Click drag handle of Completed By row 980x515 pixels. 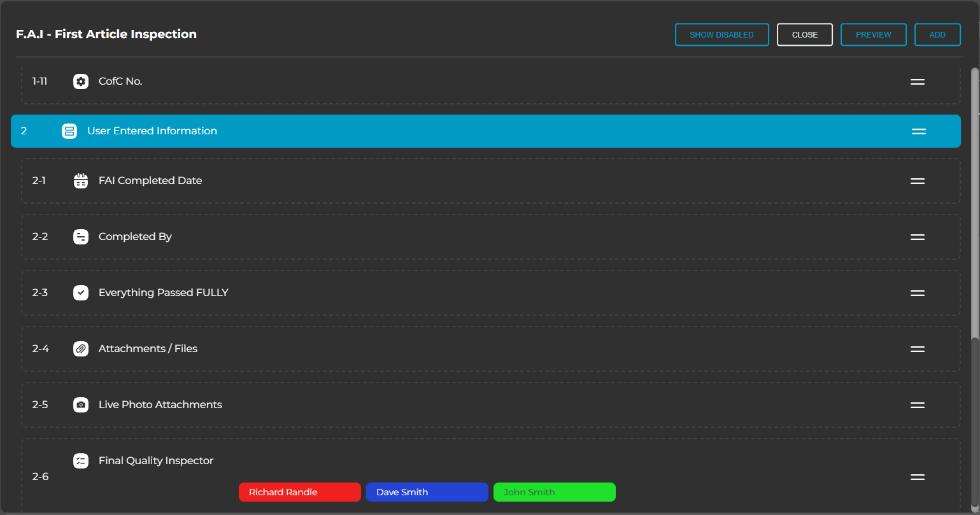point(918,237)
